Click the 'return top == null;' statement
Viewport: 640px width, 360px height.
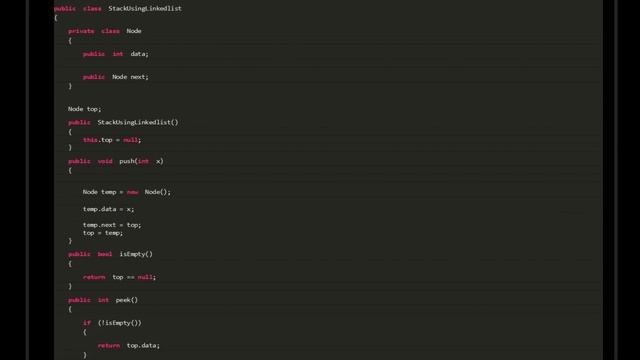click(x=119, y=277)
